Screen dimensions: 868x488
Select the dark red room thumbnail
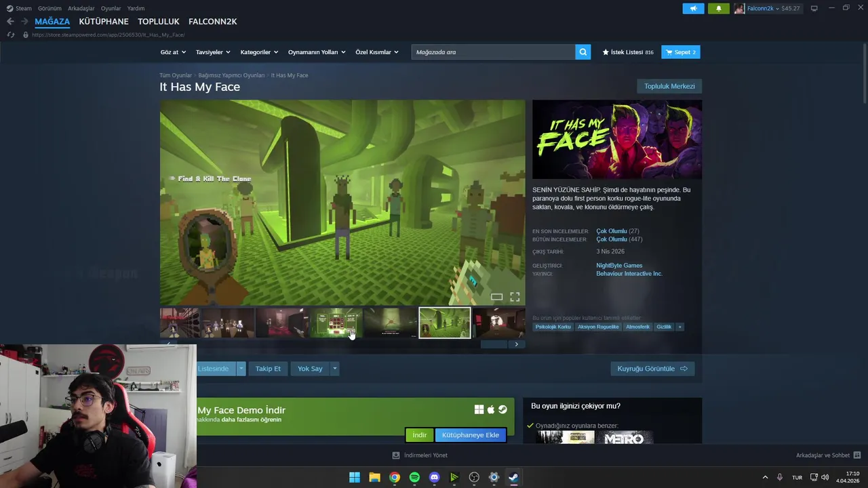282,323
